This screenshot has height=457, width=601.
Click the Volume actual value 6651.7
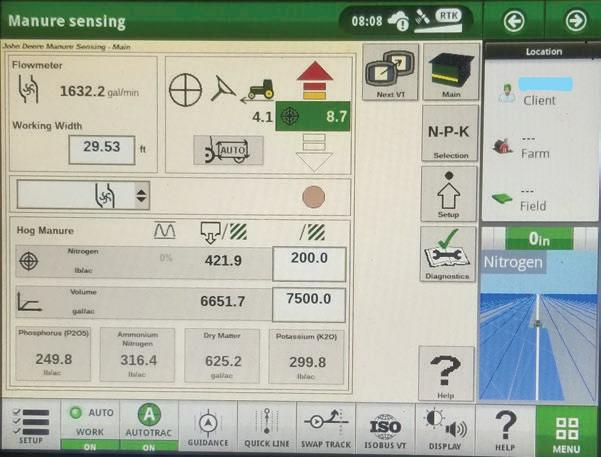[223, 301]
